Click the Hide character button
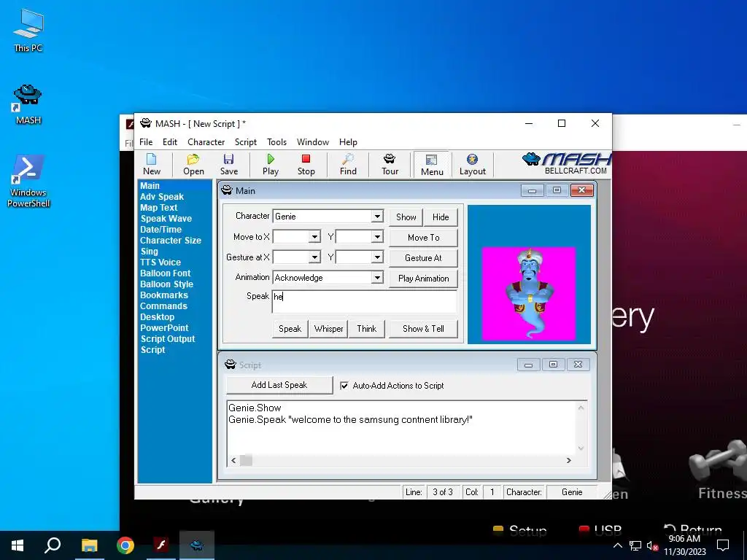 pyautogui.click(x=441, y=217)
